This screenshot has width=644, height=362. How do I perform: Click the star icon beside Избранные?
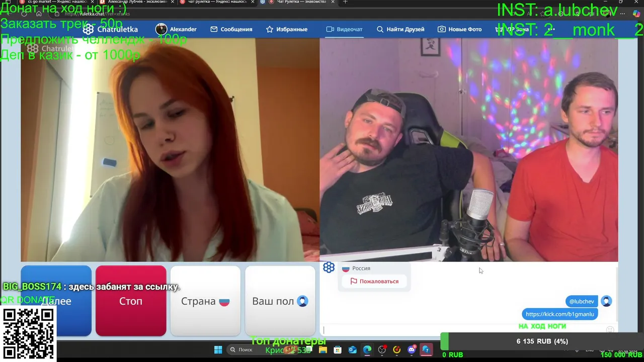270,29
